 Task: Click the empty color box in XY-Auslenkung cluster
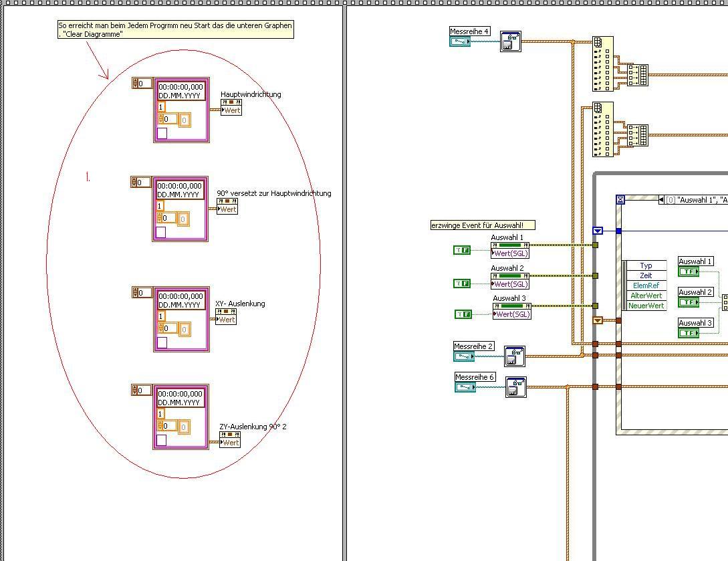click(x=162, y=343)
